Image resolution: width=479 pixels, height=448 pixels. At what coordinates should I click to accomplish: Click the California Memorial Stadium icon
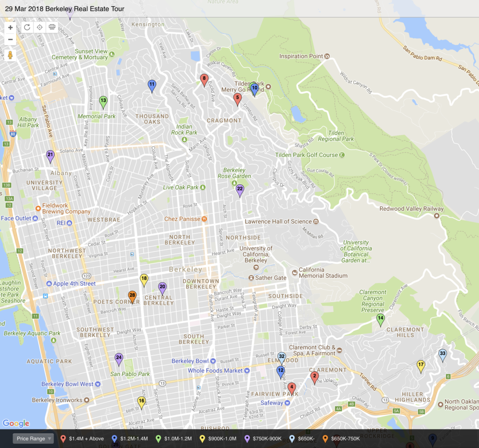click(x=295, y=273)
